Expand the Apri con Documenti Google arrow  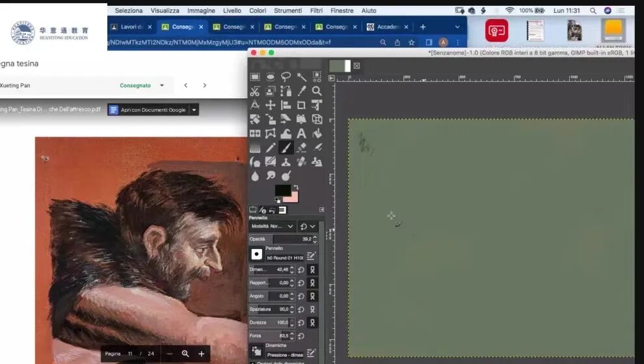(x=195, y=110)
